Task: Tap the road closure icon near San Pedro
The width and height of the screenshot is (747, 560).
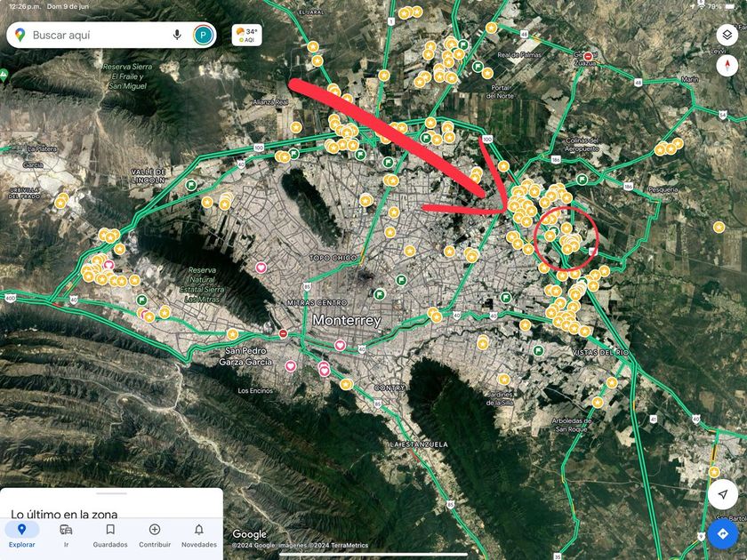Action: pyautogui.click(x=283, y=333)
